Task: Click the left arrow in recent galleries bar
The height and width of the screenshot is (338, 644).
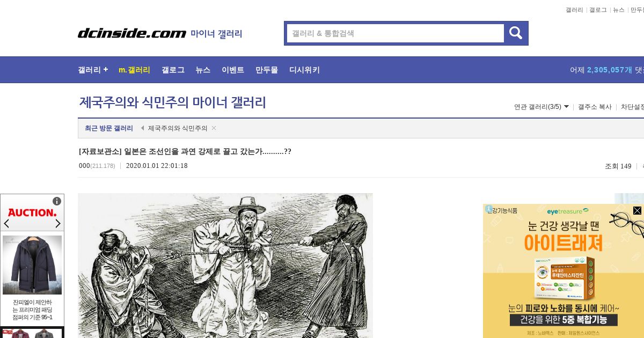Action: (x=142, y=128)
